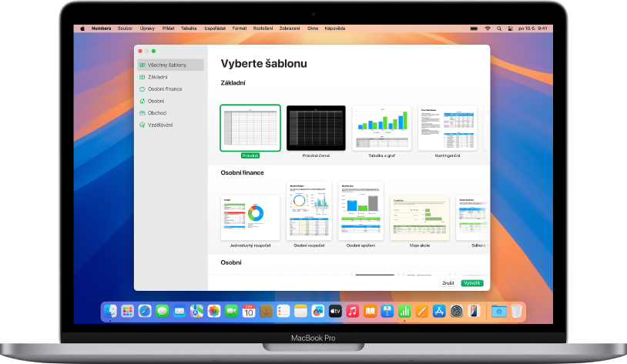Screen dimensions: 627x364
Task: Open Contacts app in the dock
Action: point(266,311)
